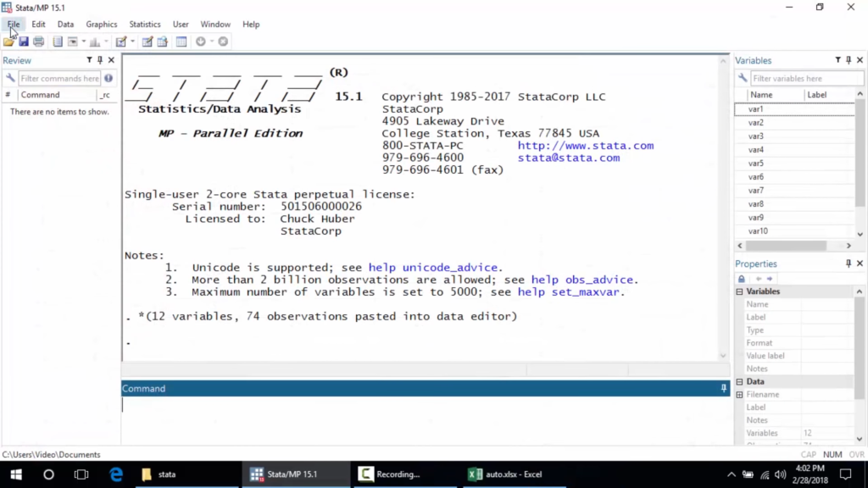Click into the Filter commands here box
This screenshot has height=488, width=868.
(59, 79)
